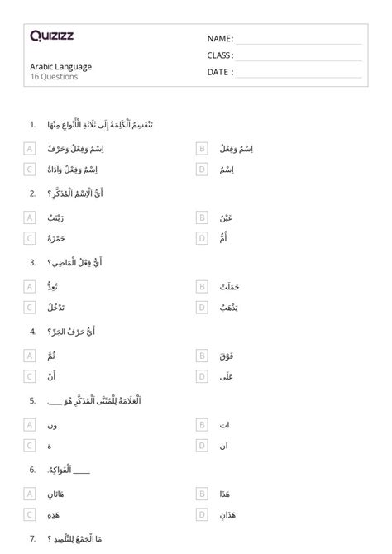Click the NAME input line
Image resolution: width=392 pixels, height=554 pixels.
299,40
